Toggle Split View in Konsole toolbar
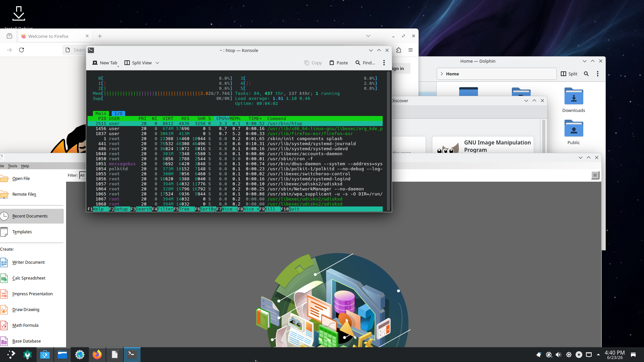Viewport: 644px width, 362px height. [138, 63]
